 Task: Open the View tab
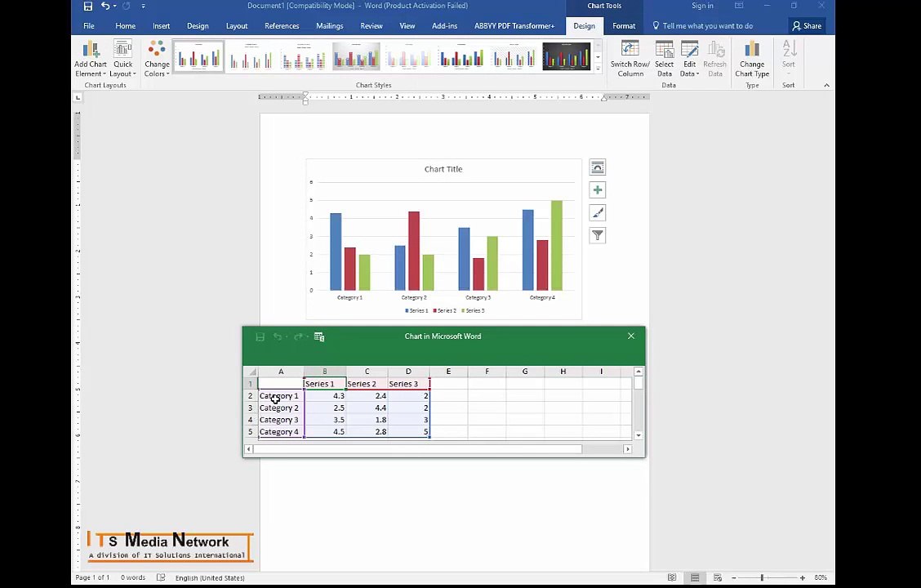coord(407,26)
